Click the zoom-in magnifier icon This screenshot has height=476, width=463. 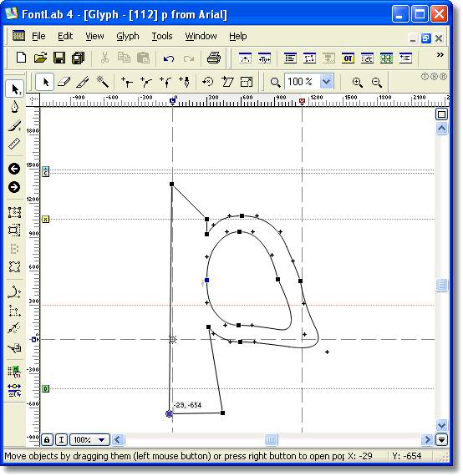click(357, 82)
